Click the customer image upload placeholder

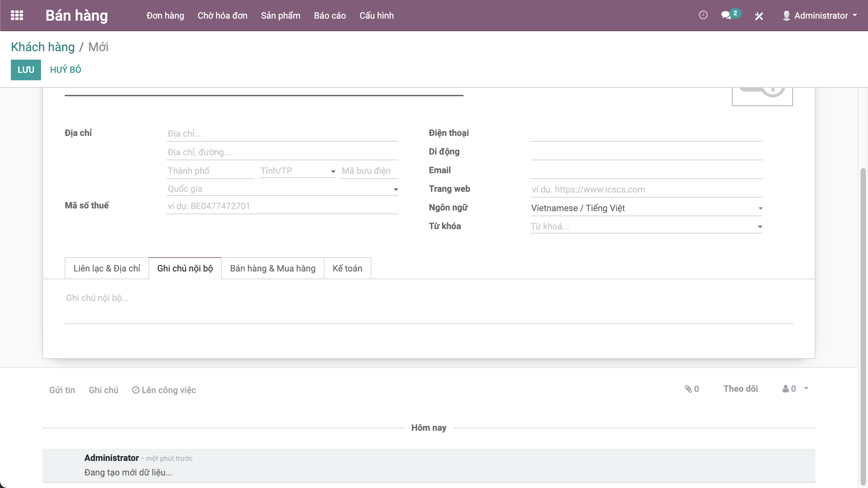point(762,96)
